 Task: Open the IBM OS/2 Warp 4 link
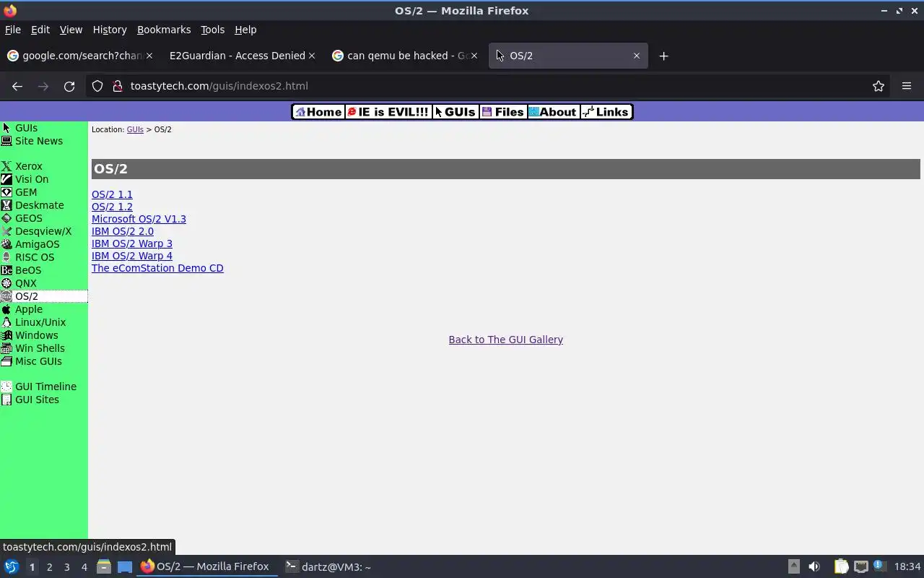coord(132,256)
